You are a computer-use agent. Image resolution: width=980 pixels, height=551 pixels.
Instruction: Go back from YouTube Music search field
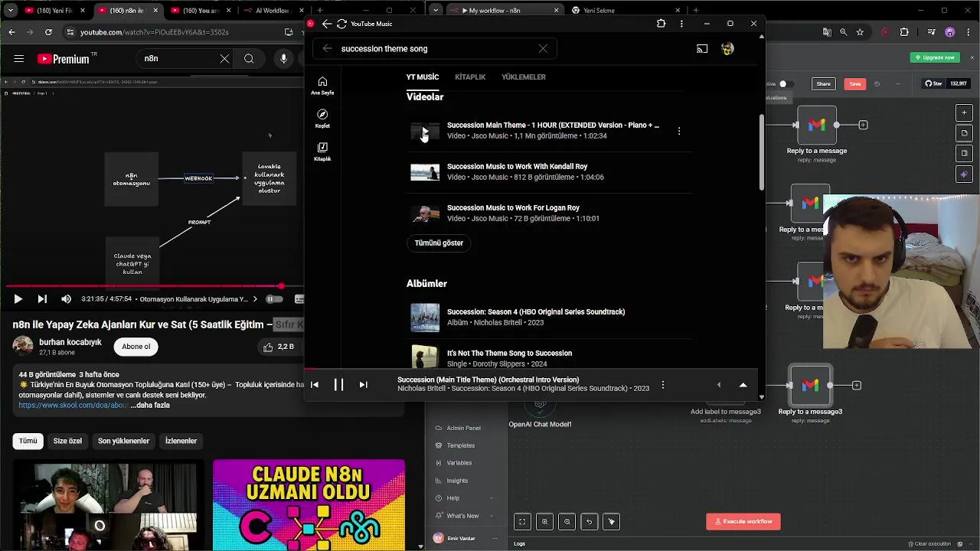click(x=327, y=48)
